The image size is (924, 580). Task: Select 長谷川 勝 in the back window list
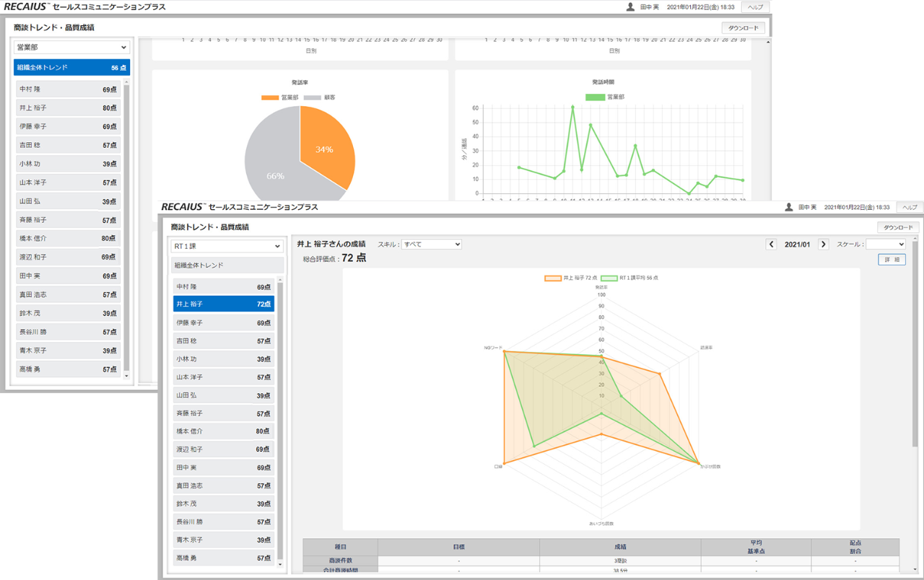pos(69,332)
